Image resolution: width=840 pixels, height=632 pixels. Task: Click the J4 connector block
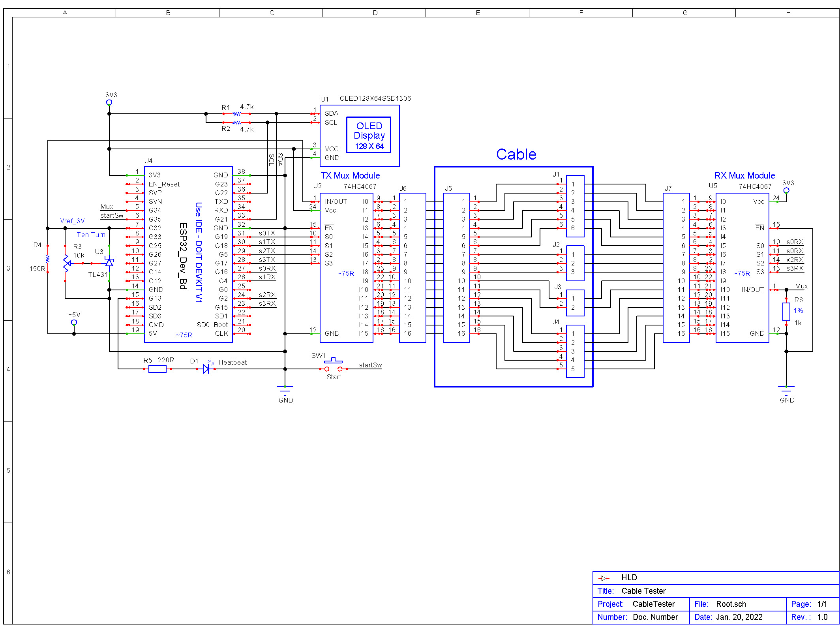(575, 351)
